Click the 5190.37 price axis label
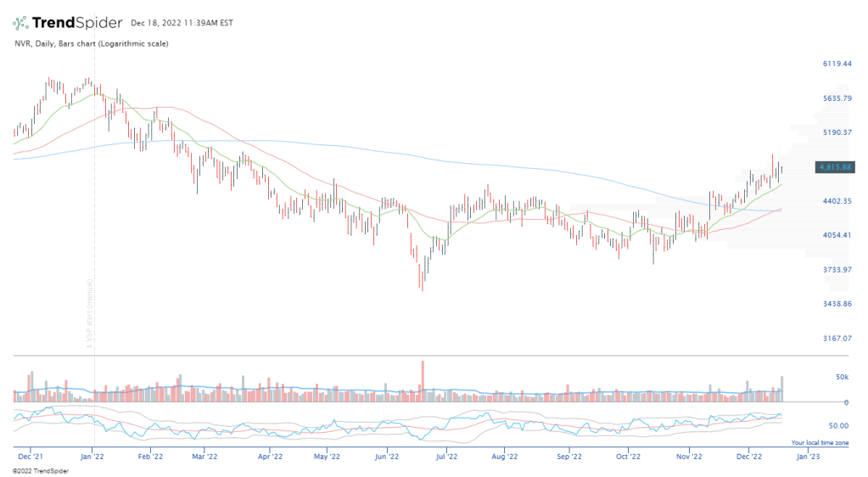Screen dimensions: 868x477 pyautogui.click(x=837, y=132)
